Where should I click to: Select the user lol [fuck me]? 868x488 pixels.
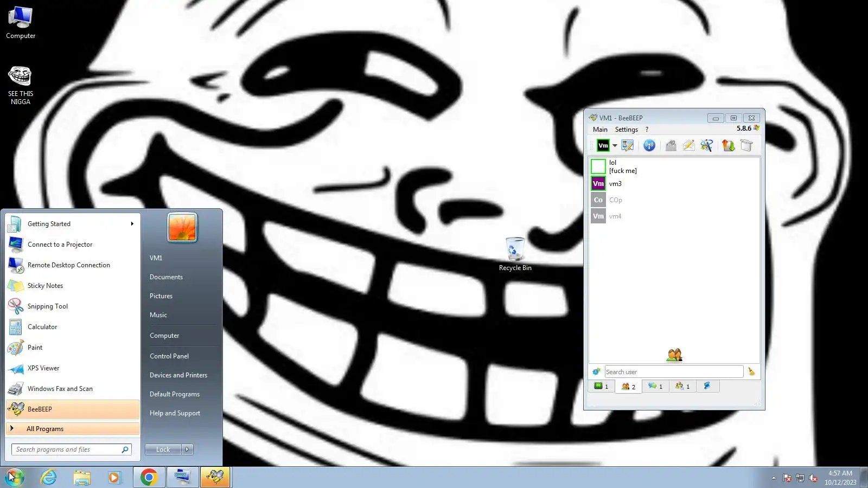point(674,166)
